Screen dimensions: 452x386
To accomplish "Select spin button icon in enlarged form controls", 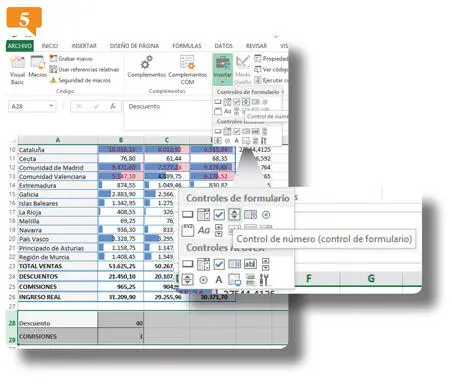I will pyautogui.click(x=235, y=215).
